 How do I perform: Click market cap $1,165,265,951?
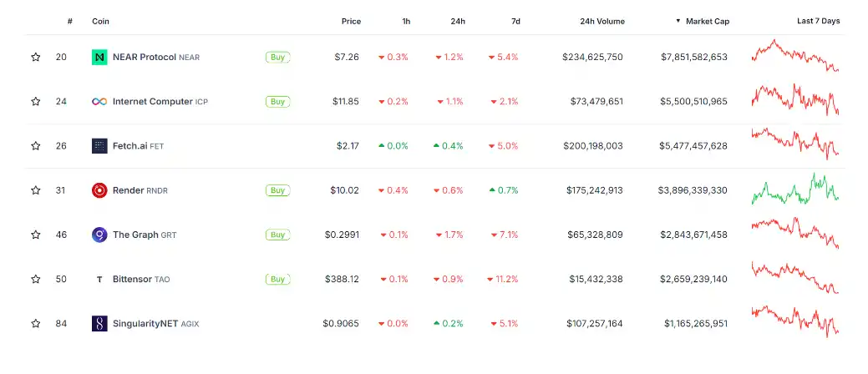(x=696, y=323)
